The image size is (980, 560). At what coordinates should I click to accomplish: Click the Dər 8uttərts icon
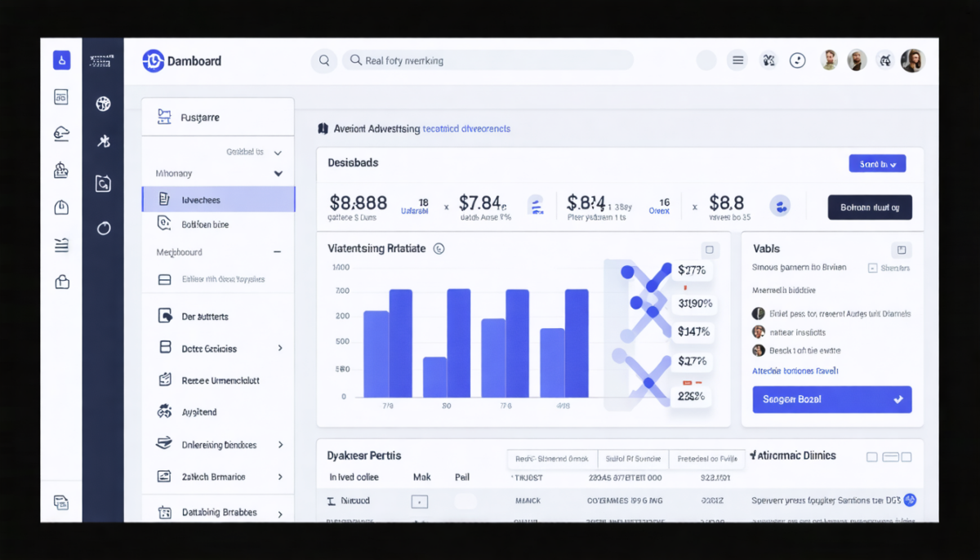(x=165, y=316)
